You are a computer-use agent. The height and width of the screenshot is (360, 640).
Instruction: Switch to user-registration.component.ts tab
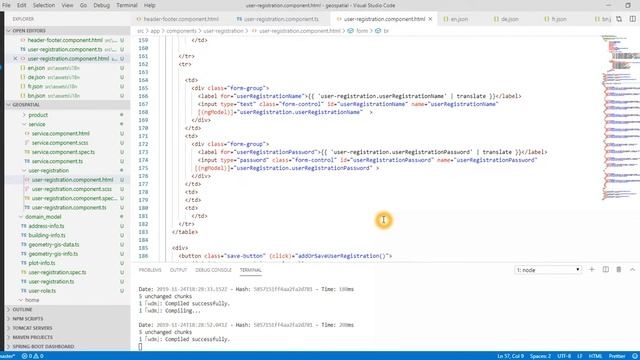[x=281, y=19]
